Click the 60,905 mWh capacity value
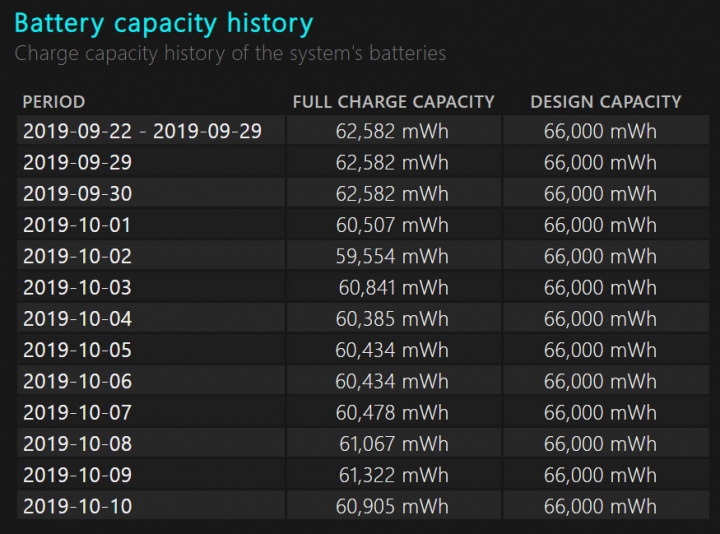The height and width of the screenshot is (534, 720). click(393, 506)
